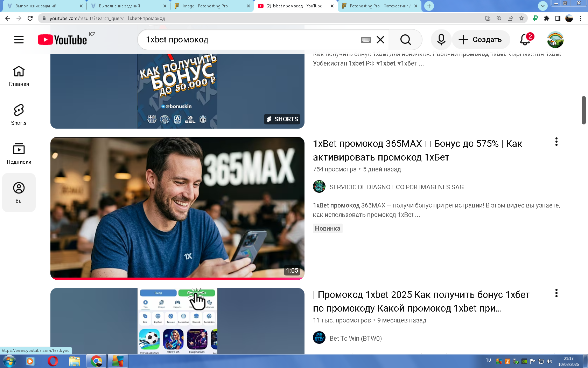Open a new browser tab

pyautogui.click(x=429, y=6)
